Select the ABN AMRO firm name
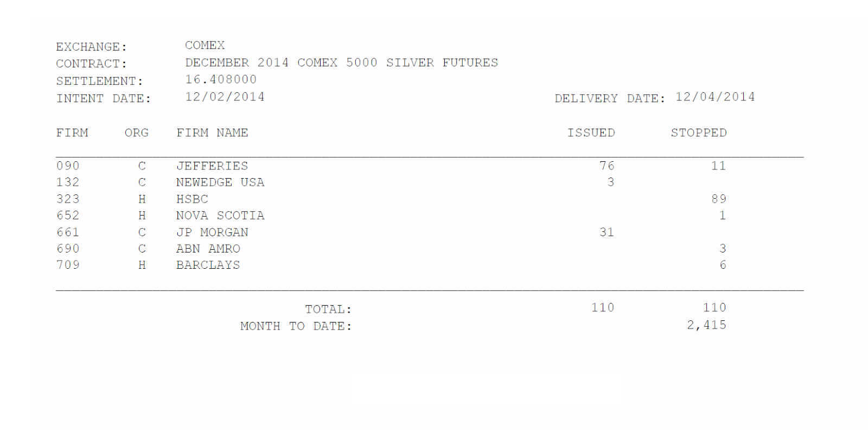The image size is (868, 430). coord(208,249)
